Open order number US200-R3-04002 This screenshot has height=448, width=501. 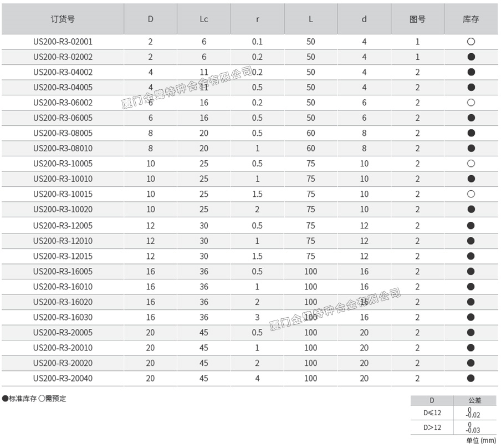click(x=63, y=72)
